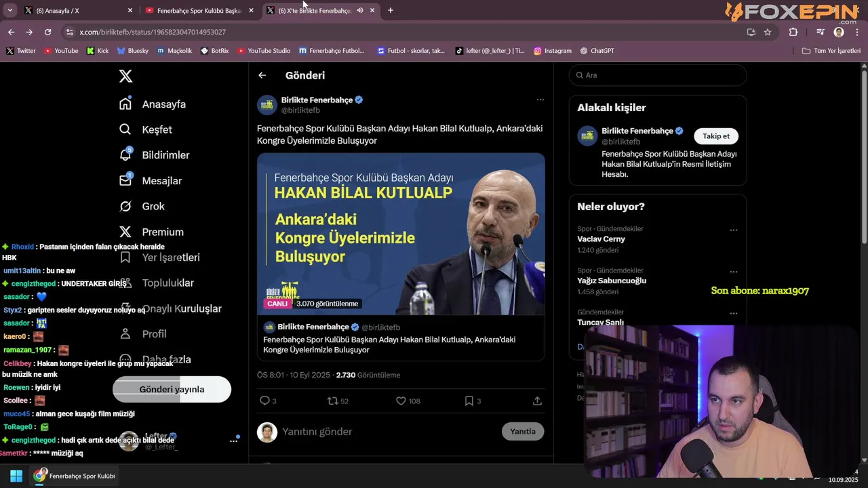Open the post's three-dot more menu
The height and width of the screenshot is (488, 868).
point(540,100)
